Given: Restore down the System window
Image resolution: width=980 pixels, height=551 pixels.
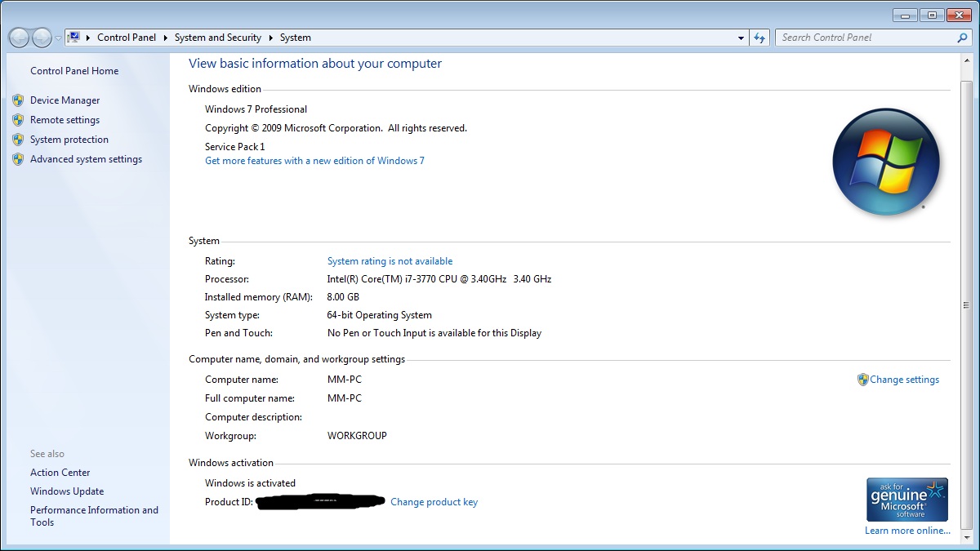Looking at the screenshot, I should [x=932, y=15].
